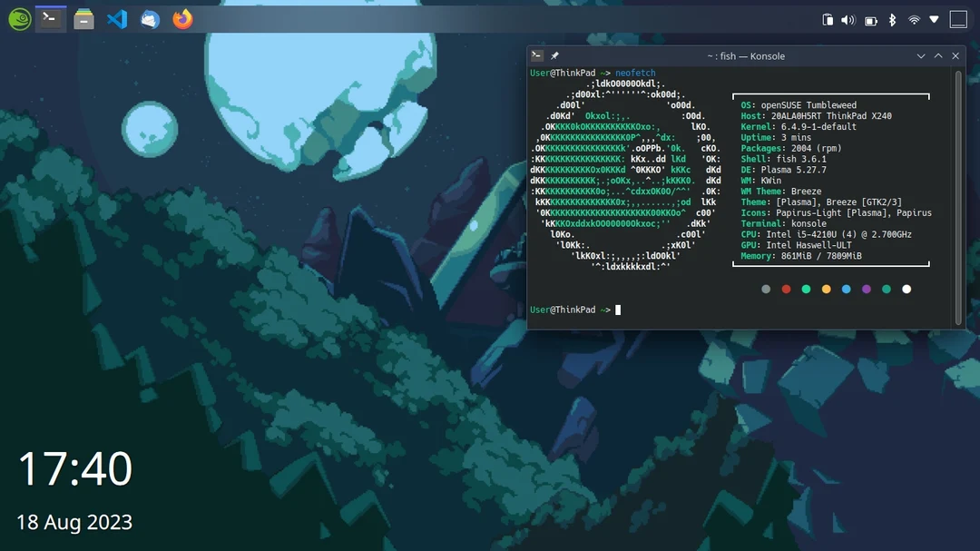
Task: Open volume control from the system tray
Action: [849, 18]
